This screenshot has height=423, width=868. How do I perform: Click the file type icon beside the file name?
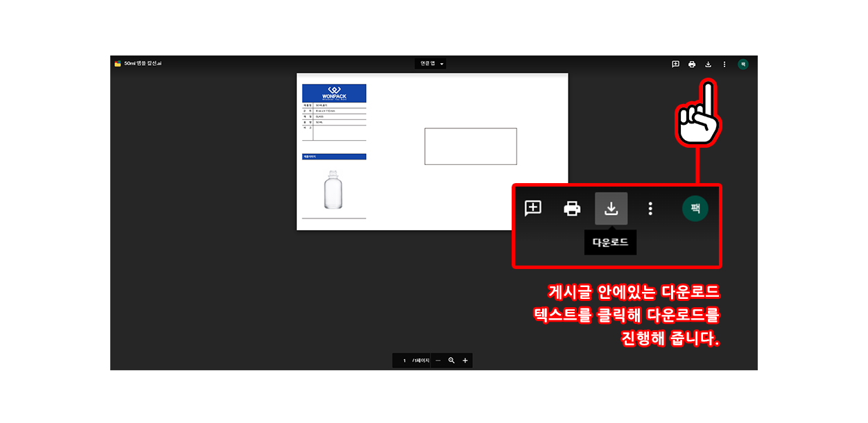[118, 64]
